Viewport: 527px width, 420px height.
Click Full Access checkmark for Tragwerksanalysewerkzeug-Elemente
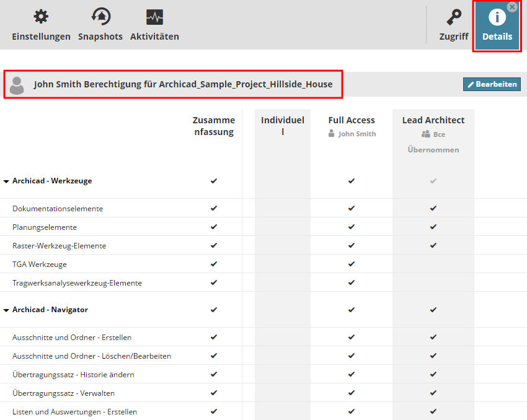[x=351, y=282]
